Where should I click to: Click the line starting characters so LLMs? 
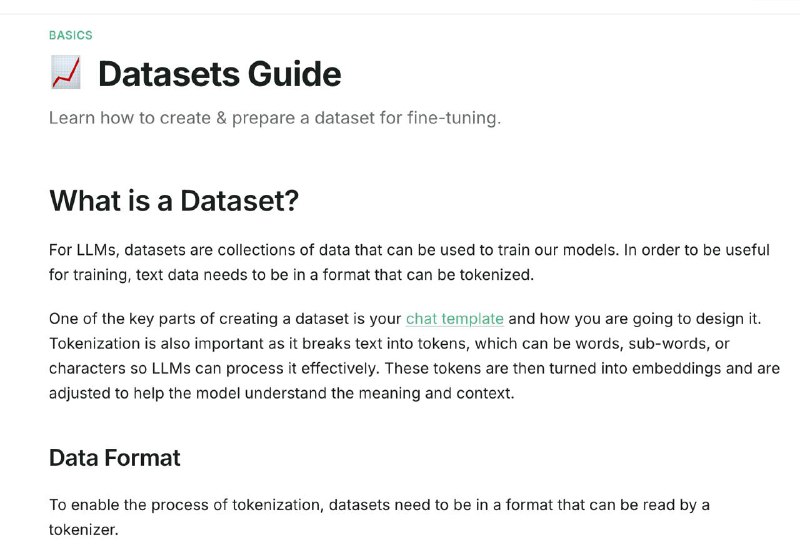click(414, 368)
